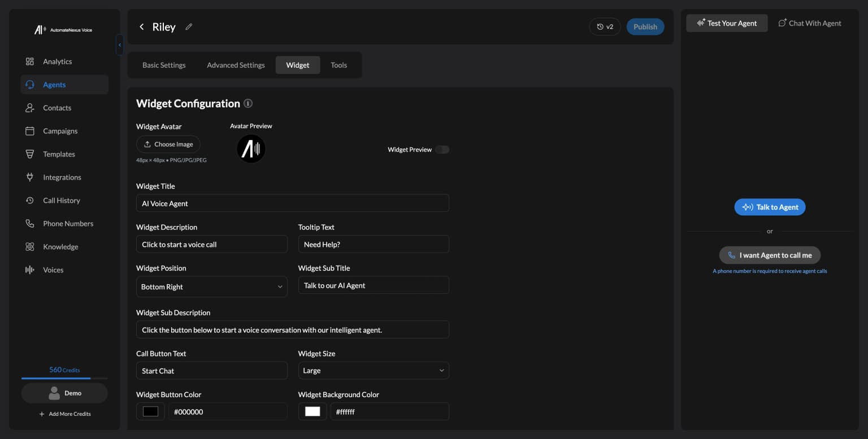
Task: Click the Widget Description input field
Action: pos(212,244)
